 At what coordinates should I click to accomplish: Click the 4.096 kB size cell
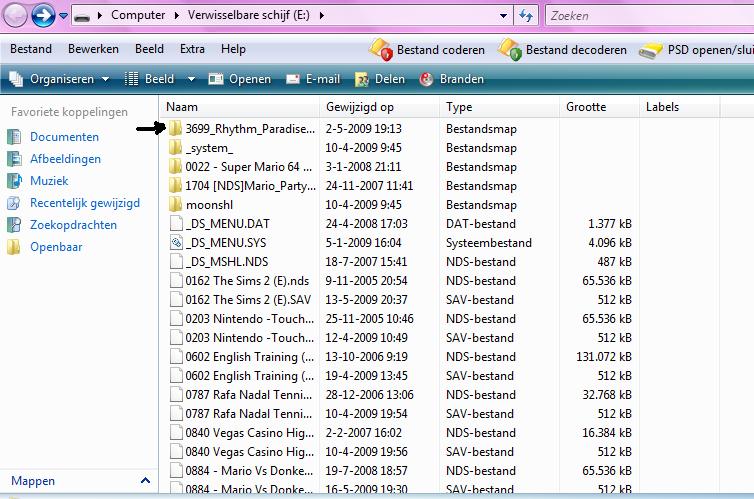click(x=610, y=243)
